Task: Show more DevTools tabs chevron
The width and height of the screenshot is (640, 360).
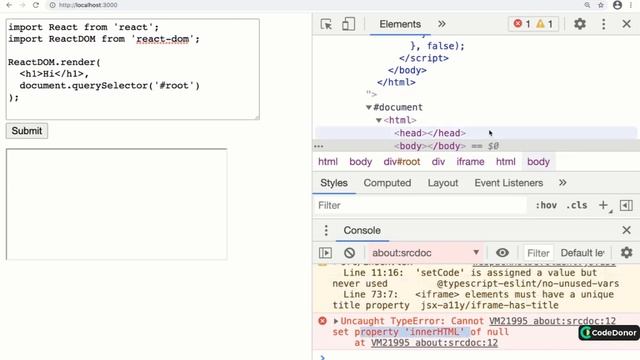Action: coord(442,24)
